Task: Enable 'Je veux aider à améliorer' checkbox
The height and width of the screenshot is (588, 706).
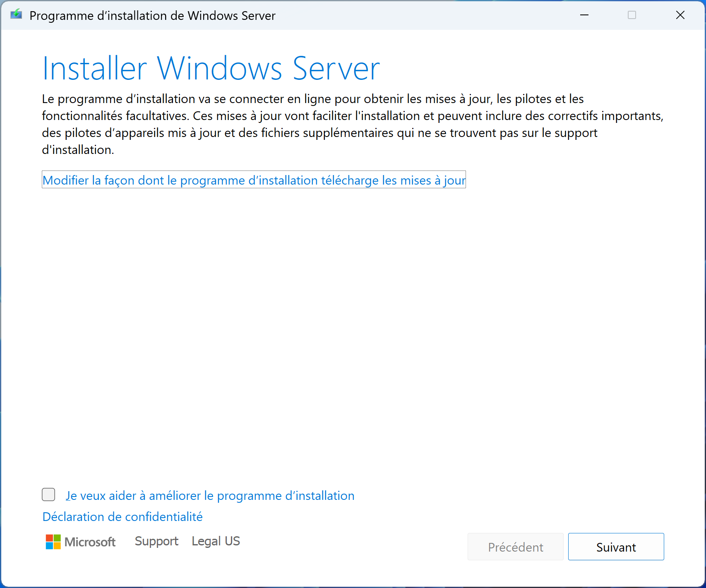Action: point(48,494)
